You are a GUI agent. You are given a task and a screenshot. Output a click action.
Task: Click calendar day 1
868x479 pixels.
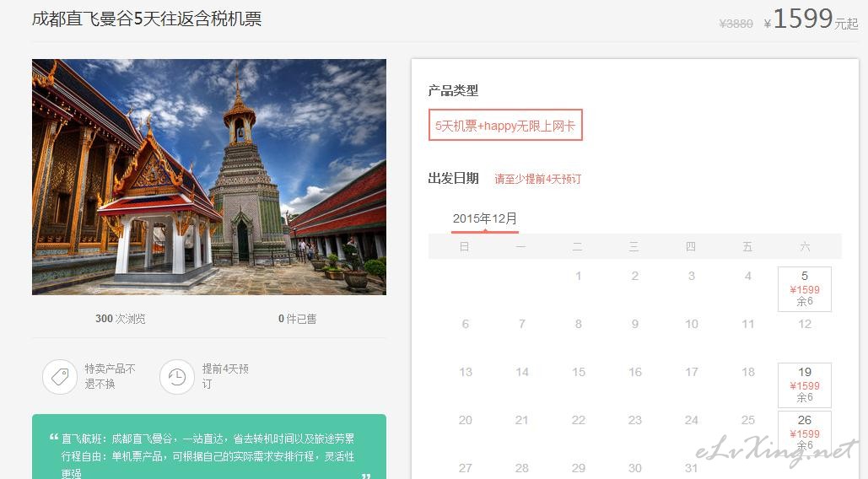(579, 276)
